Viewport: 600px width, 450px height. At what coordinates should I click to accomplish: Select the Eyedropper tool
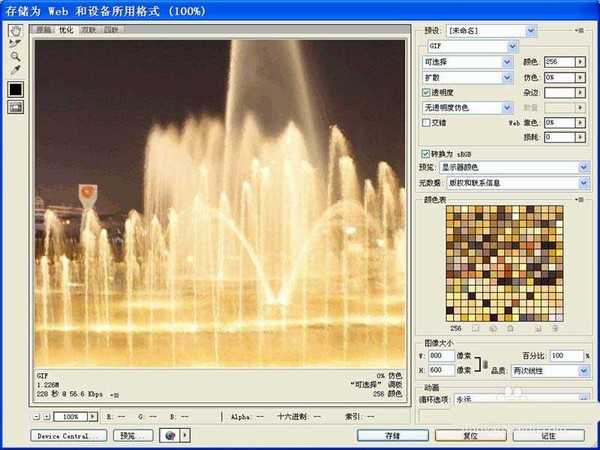point(16,70)
